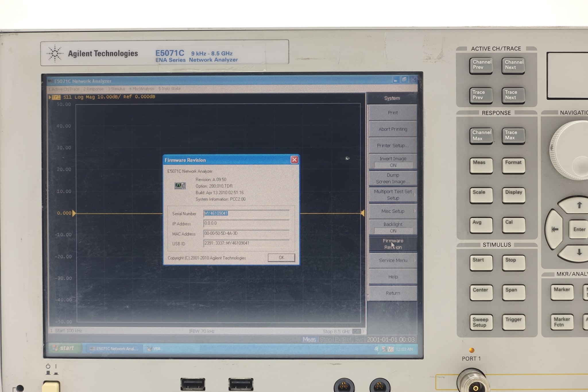Click the MAC Address field
Viewport: 588px width, 392px height.
click(246, 233)
